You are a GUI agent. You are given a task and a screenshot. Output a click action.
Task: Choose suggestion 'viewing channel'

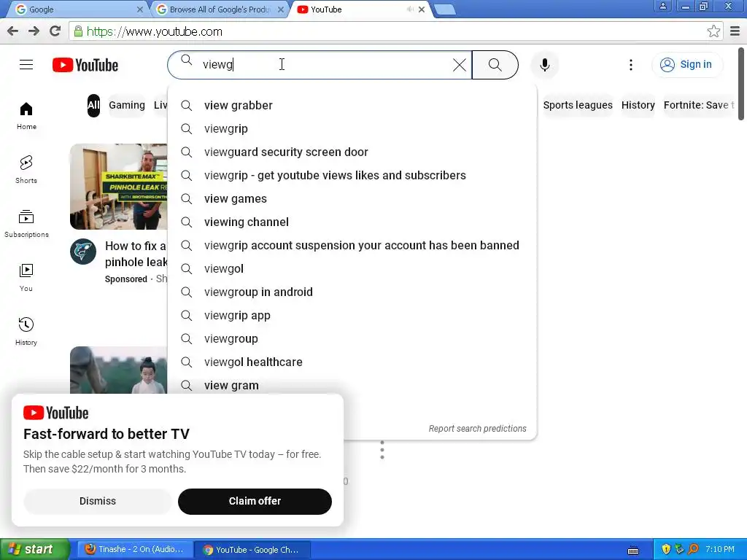352,222
